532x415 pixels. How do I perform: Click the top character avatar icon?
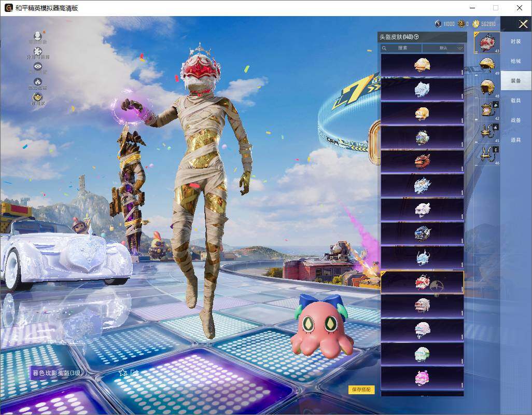[x=38, y=36]
